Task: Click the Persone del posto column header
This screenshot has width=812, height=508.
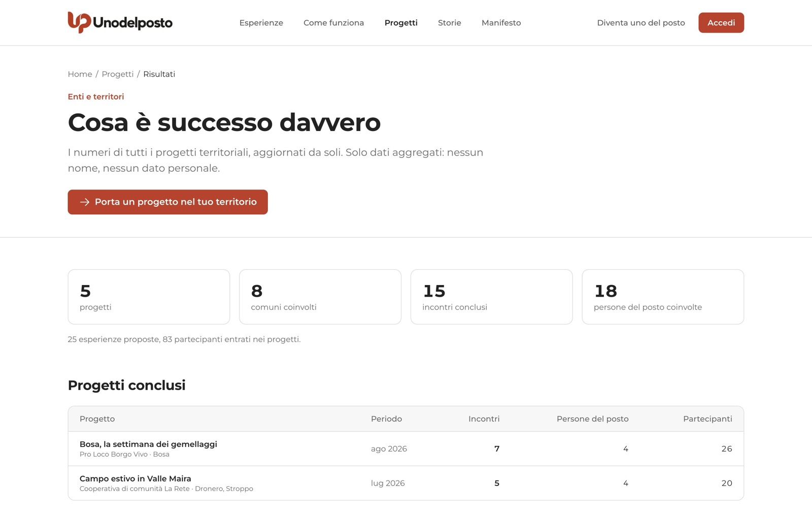Action: 593,419
